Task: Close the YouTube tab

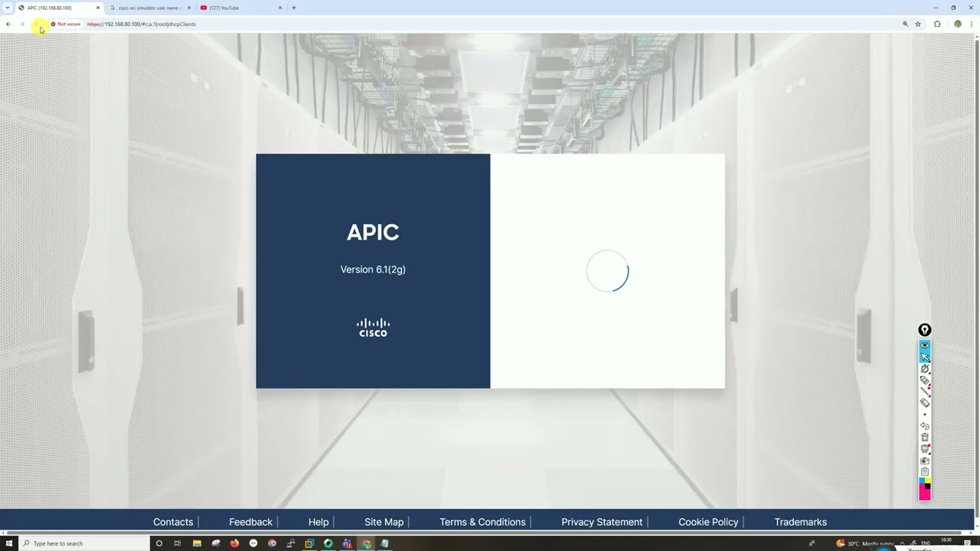Action: tap(280, 8)
